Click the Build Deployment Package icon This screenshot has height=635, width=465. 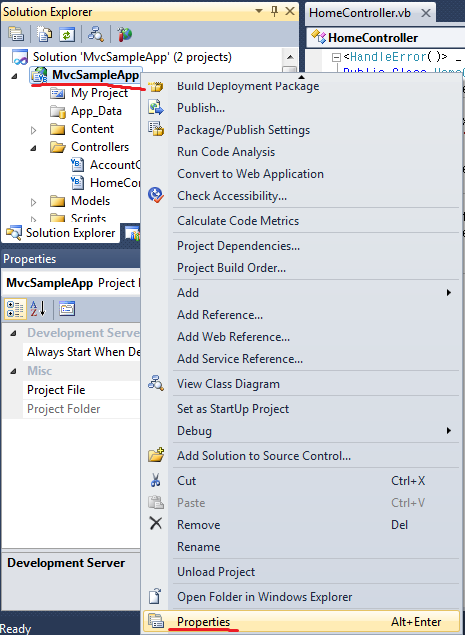point(156,86)
